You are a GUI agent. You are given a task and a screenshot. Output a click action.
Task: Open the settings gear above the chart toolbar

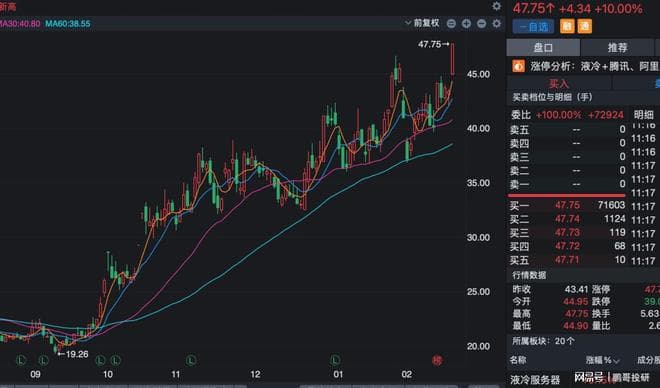pos(497,6)
